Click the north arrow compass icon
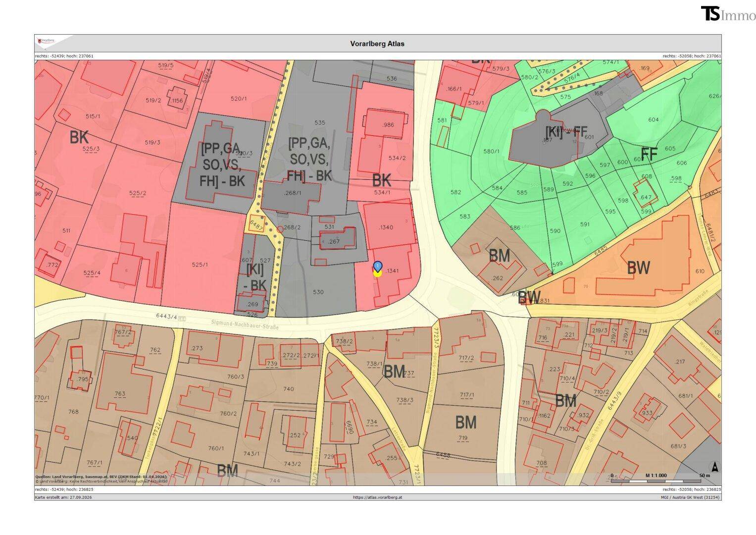This screenshot has height=535, width=756. (x=715, y=467)
